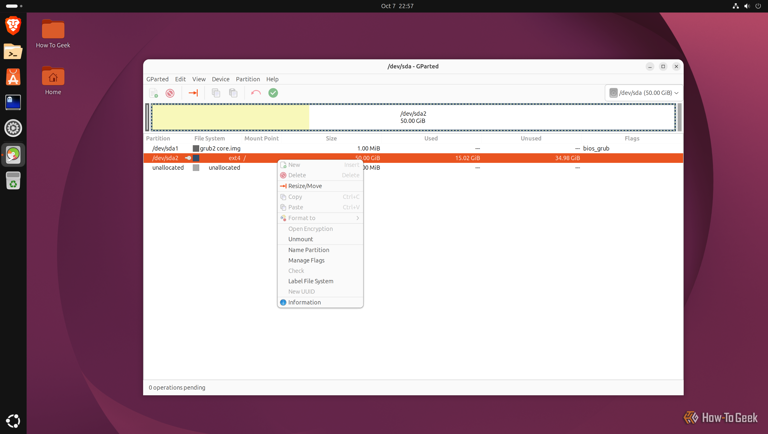Click the Used column header
This screenshot has width=768, height=434.
tap(431, 139)
